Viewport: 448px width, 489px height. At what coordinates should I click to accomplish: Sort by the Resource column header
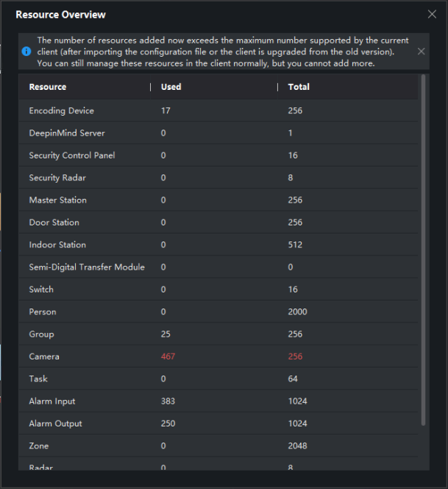(x=48, y=87)
